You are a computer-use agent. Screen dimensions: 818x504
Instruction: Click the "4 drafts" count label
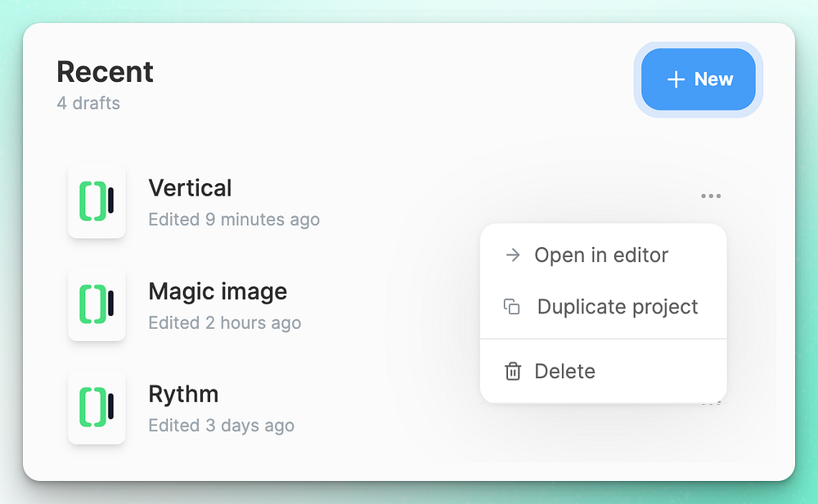pos(88,103)
